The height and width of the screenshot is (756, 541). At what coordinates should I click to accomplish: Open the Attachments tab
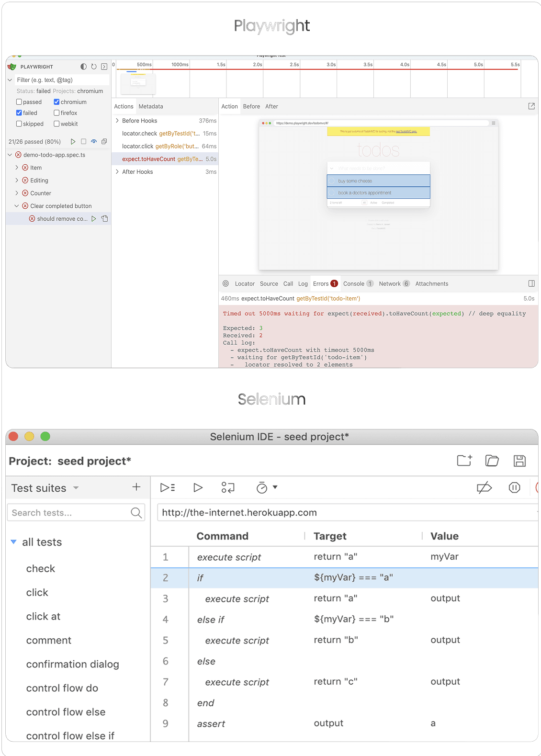click(x=432, y=284)
